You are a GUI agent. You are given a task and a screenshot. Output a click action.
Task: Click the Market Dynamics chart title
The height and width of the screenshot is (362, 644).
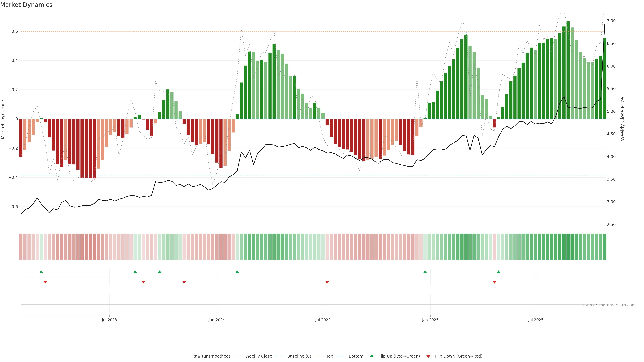click(x=26, y=5)
